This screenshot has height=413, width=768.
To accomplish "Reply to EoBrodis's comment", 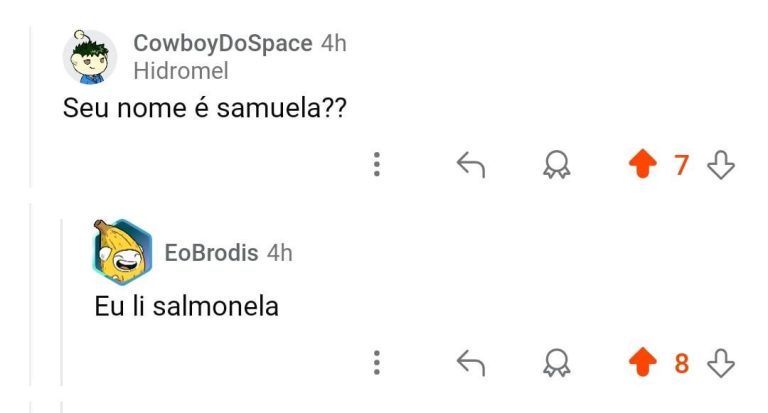I will coord(470,362).
